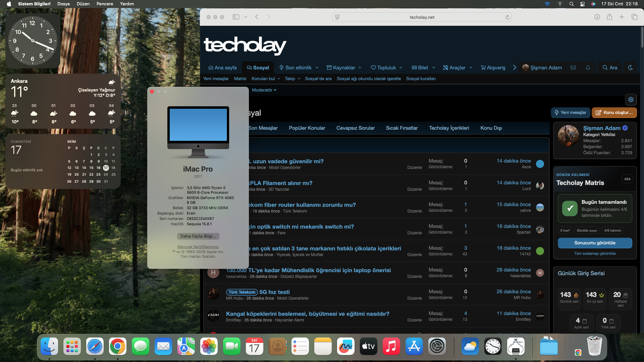Go back in Safari history
The image size is (644, 362).
[x=257, y=17]
